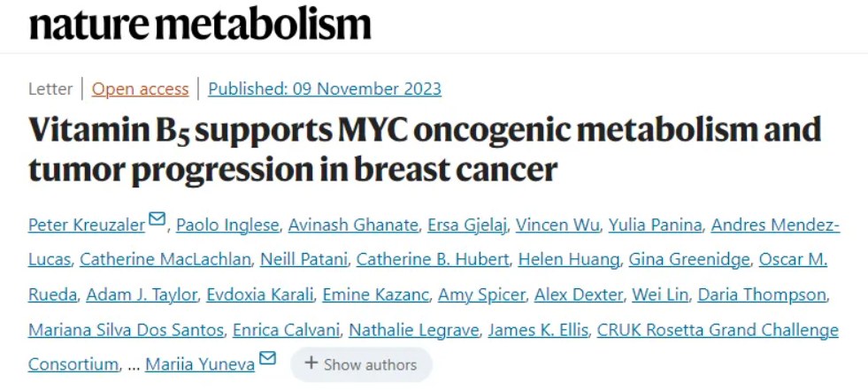Click the envelope icon beside Peter Kreuzaler

[157, 219]
